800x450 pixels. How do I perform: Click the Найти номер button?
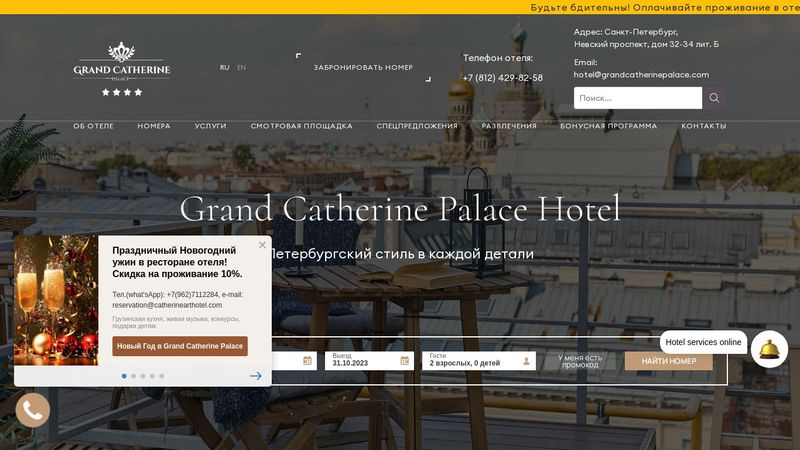click(669, 361)
